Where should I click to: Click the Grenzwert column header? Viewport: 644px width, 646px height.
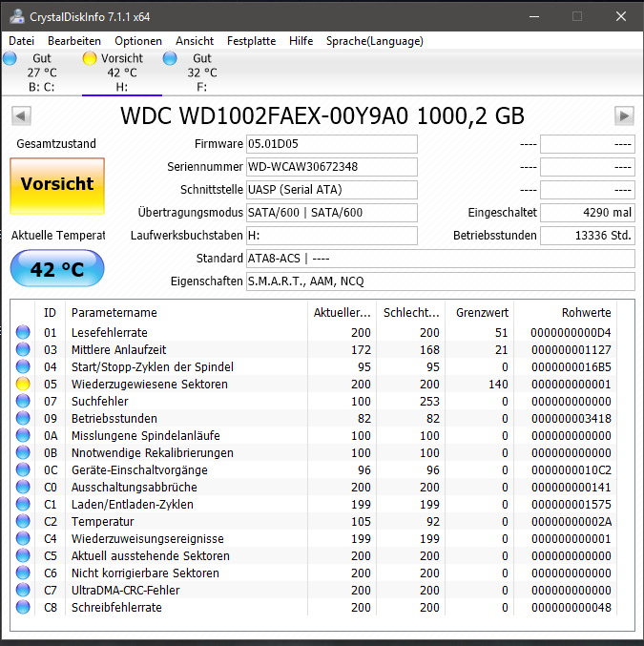[x=479, y=313]
